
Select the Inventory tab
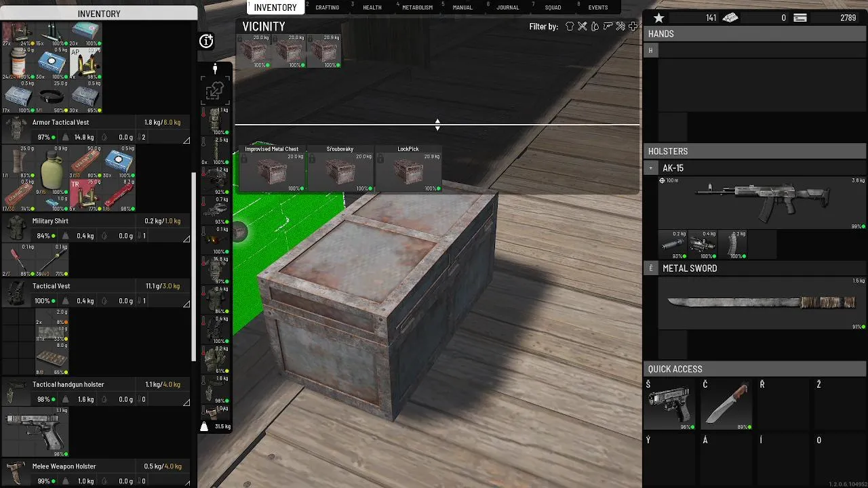click(275, 7)
